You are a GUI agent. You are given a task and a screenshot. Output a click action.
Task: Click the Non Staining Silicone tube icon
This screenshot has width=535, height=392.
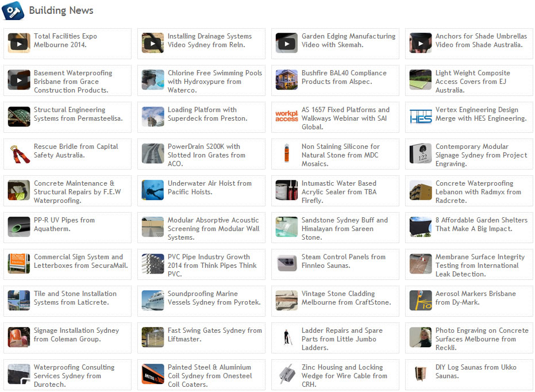287,153
